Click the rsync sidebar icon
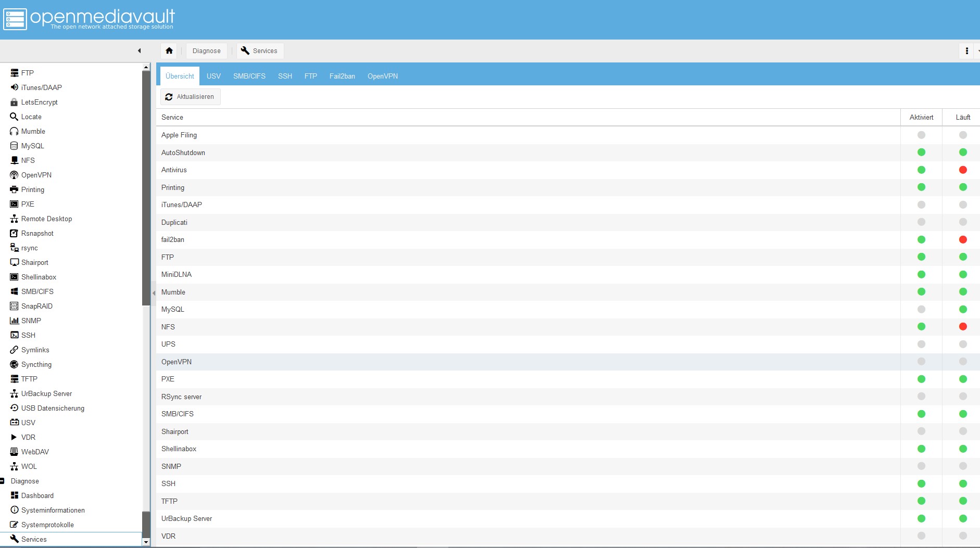 15,248
